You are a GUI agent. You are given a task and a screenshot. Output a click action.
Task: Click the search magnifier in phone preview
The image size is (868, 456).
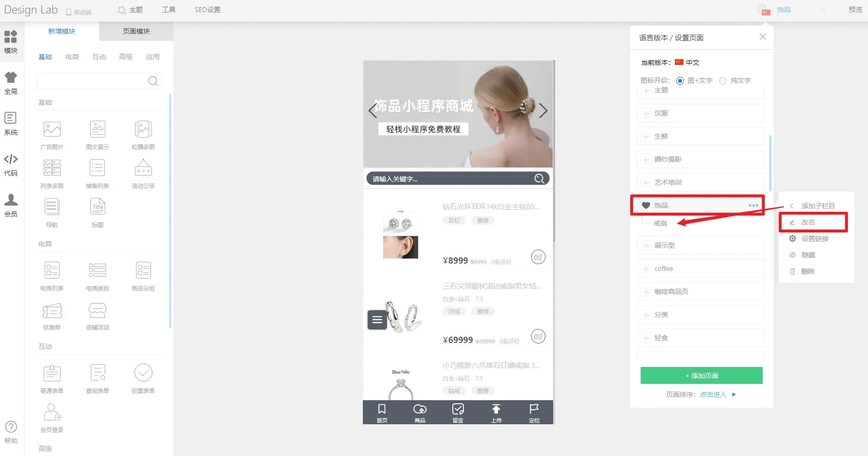point(539,179)
